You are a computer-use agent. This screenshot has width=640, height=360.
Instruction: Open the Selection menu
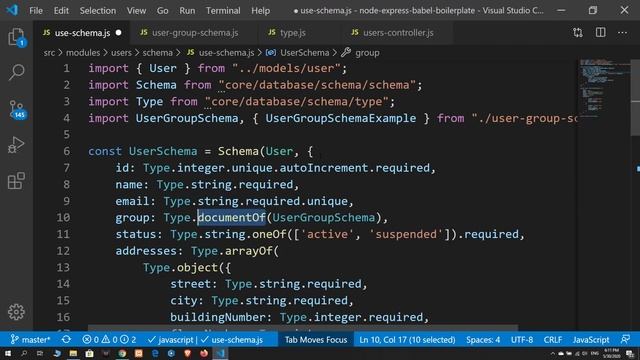click(x=98, y=10)
